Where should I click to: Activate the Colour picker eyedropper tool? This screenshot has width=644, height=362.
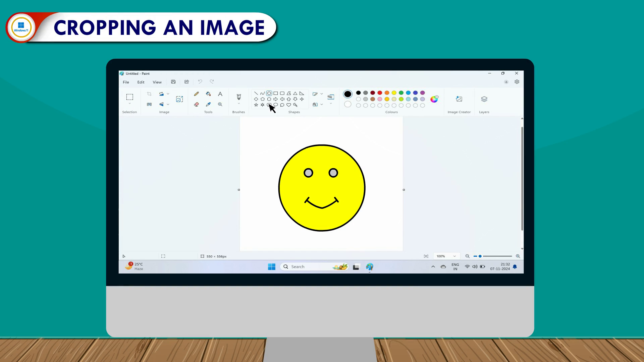pyautogui.click(x=208, y=105)
